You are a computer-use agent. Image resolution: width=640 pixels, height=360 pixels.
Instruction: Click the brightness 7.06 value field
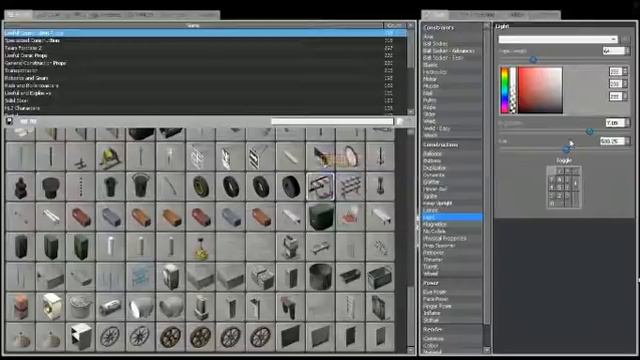coord(615,122)
